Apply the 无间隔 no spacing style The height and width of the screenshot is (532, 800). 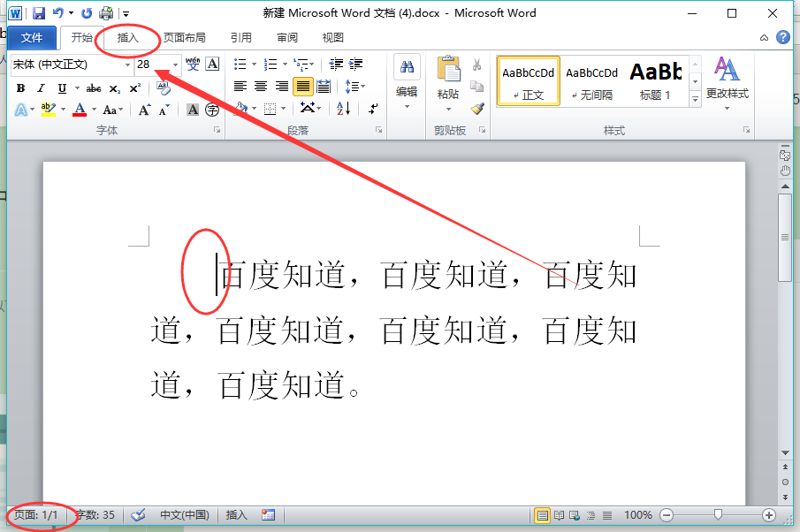[x=592, y=81]
